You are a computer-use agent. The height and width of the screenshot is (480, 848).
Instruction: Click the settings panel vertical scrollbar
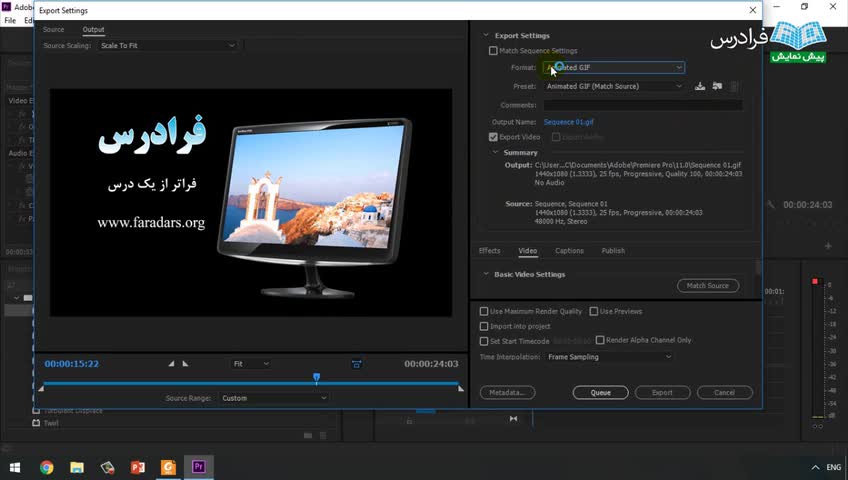[758, 266]
